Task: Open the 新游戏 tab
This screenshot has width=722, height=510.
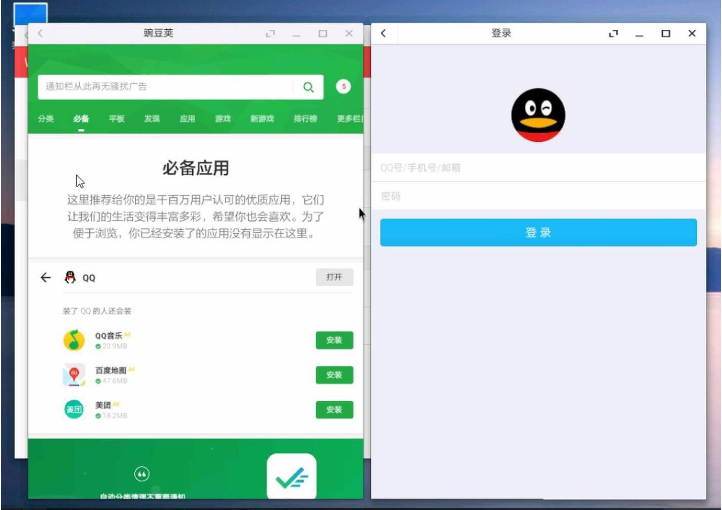Action: 262,119
